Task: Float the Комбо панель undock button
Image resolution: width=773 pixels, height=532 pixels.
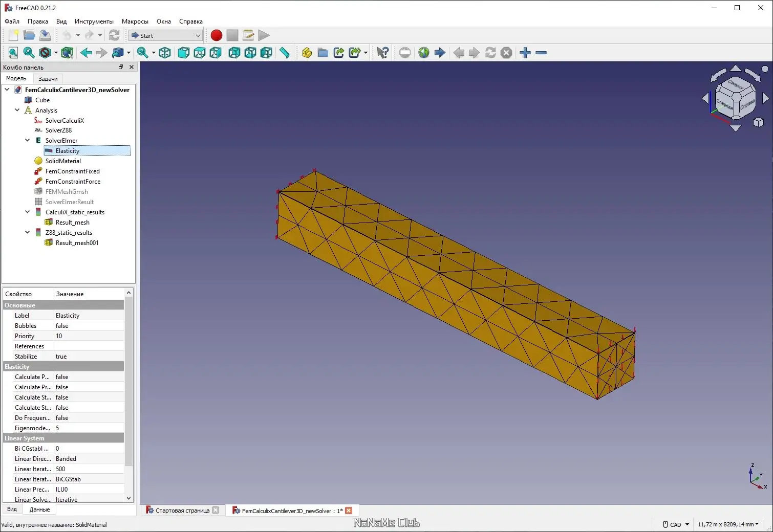Action: [x=121, y=67]
